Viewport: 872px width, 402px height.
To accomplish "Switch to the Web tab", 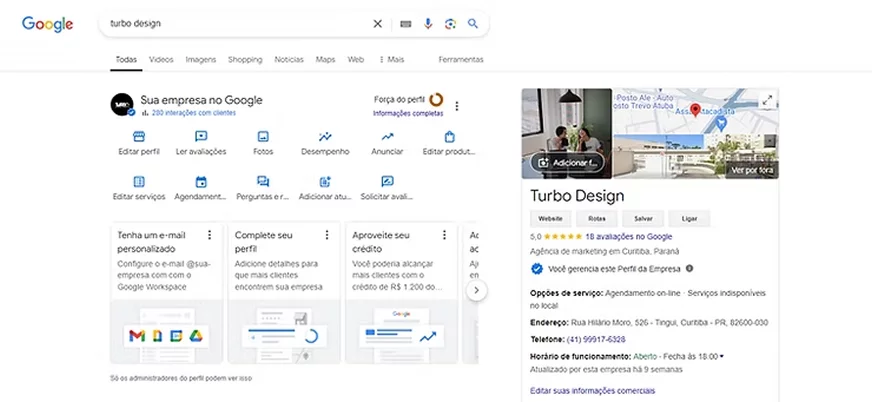I will (355, 59).
